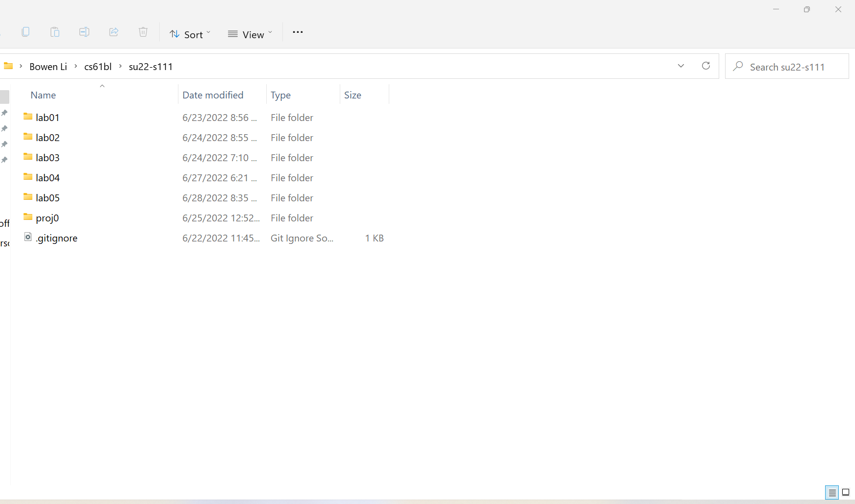Click the Search su22-s111 field
This screenshot has width=855, height=504.
787,67
